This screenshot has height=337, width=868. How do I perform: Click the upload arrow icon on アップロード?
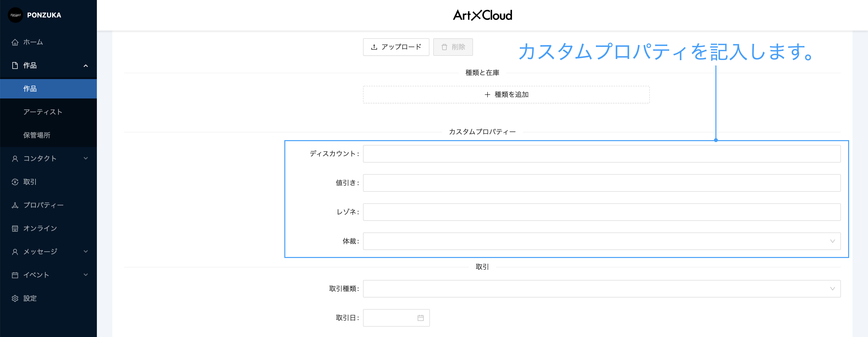coord(374,47)
